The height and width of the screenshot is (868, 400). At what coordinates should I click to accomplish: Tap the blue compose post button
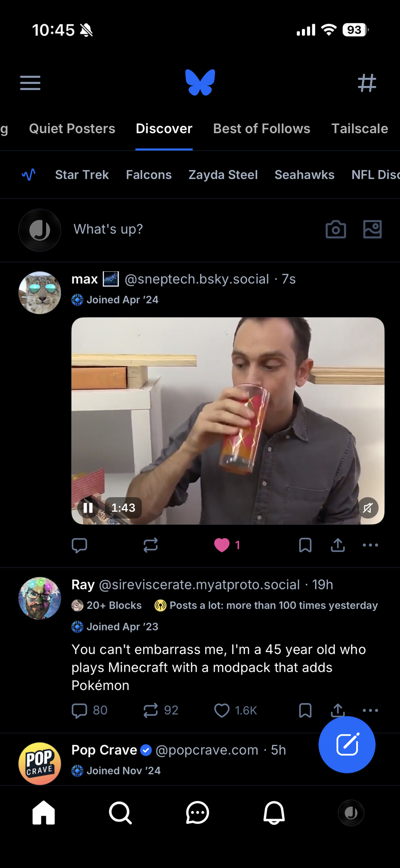[x=347, y=745]
